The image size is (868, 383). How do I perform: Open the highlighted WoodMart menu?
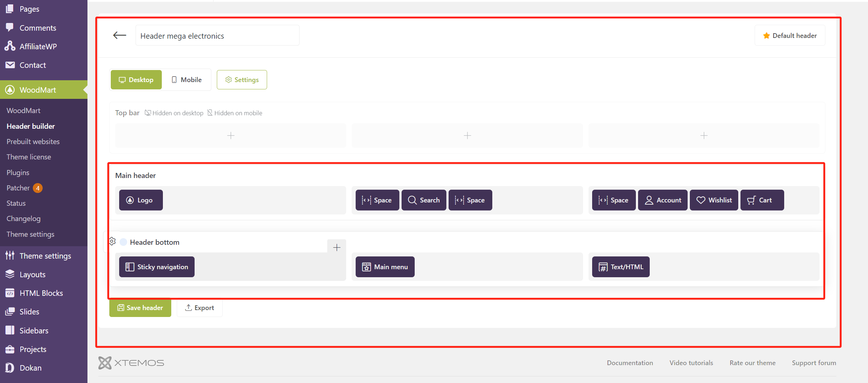(44, 90)
